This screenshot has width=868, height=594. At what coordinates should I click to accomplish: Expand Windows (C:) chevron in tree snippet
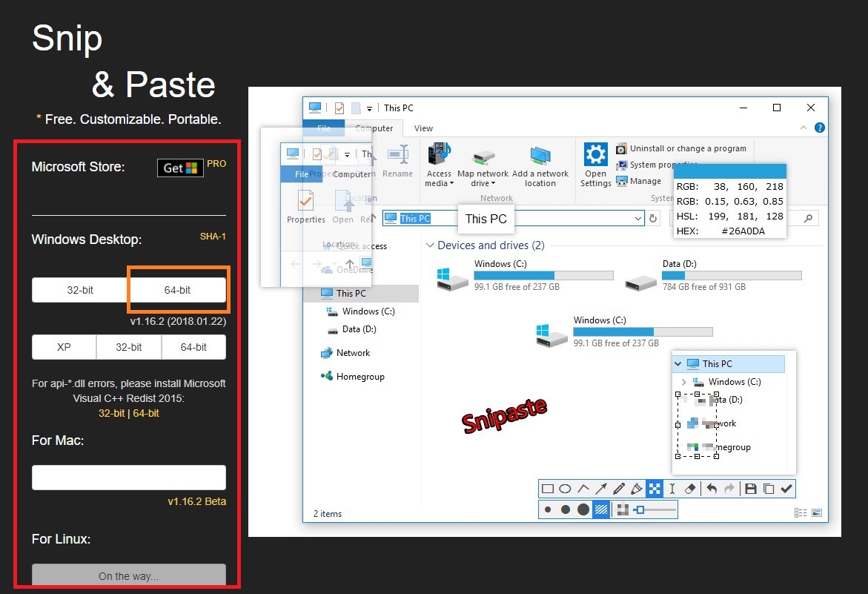click(683, 382)
